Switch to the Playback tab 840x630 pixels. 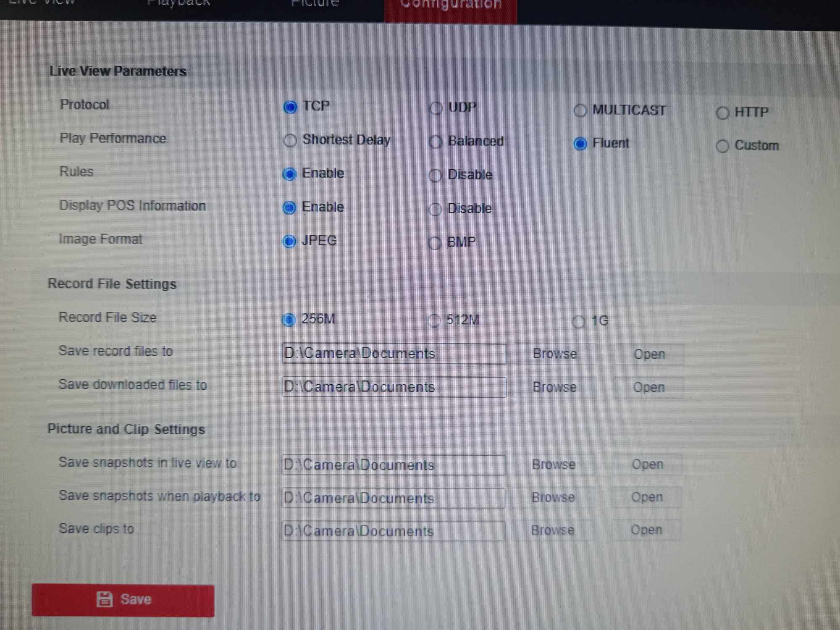(178, 4)
